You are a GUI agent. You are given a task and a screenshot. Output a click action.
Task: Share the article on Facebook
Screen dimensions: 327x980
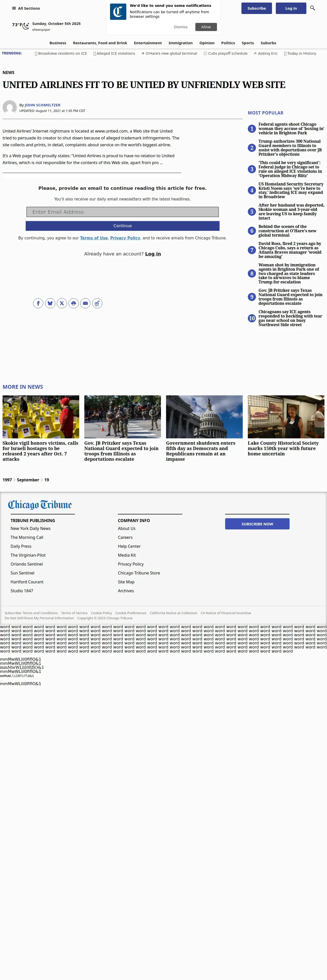tap(38, 303)
